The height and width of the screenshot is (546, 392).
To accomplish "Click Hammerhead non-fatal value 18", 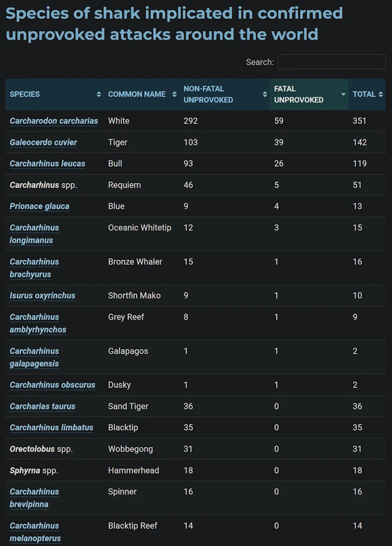I will pyautogui.click(x=188, y=471).
